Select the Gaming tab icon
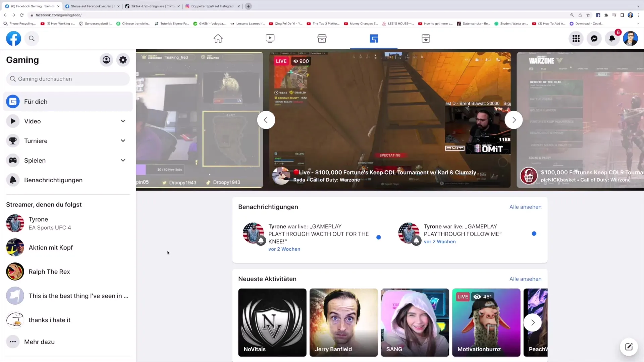Screen dimensions: 644x362 374,39
